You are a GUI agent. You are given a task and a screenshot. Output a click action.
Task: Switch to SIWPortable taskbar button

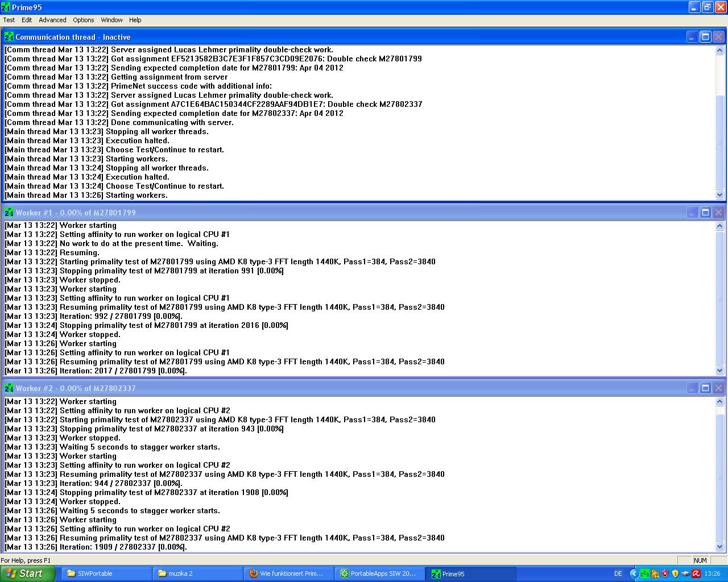click(106, 573)
